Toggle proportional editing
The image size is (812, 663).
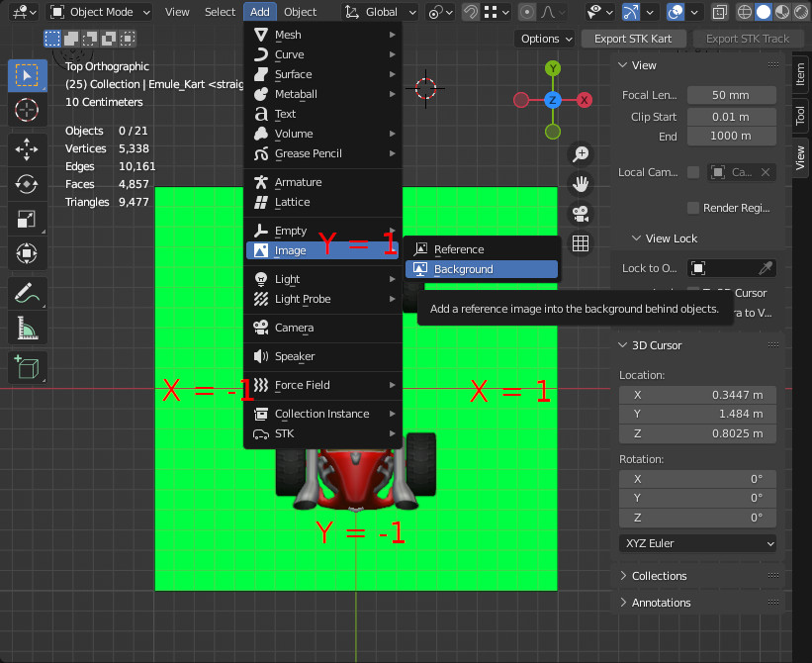pos(526,12)
